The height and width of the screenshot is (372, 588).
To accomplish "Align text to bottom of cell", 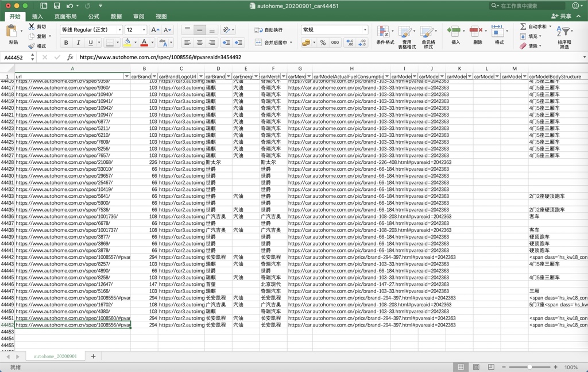I will pyautogui.click(x=212, y=30).
